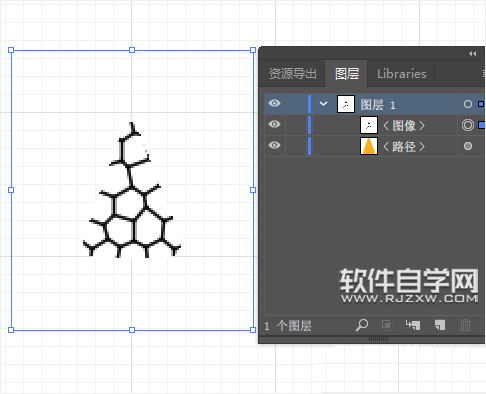
Task: Click the locate object magnifier icon
Action: click(362, 325)
